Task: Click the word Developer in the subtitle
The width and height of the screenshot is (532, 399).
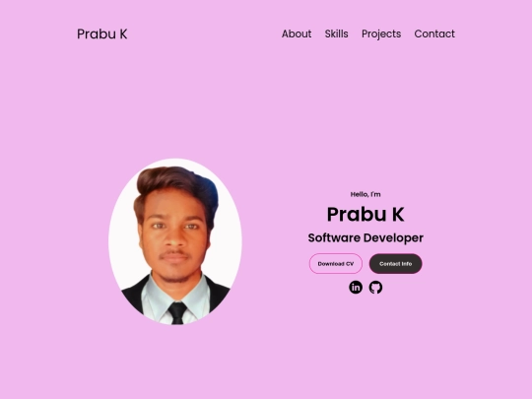Action: tap(393, 238)
